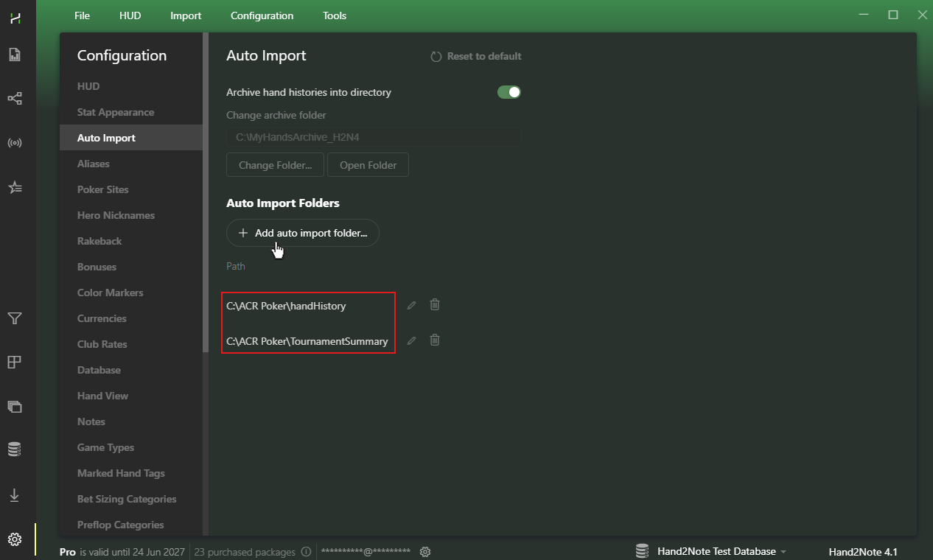Open Marked Hand Tags settings
Screen dimensions: 933x560
point(131,473)
